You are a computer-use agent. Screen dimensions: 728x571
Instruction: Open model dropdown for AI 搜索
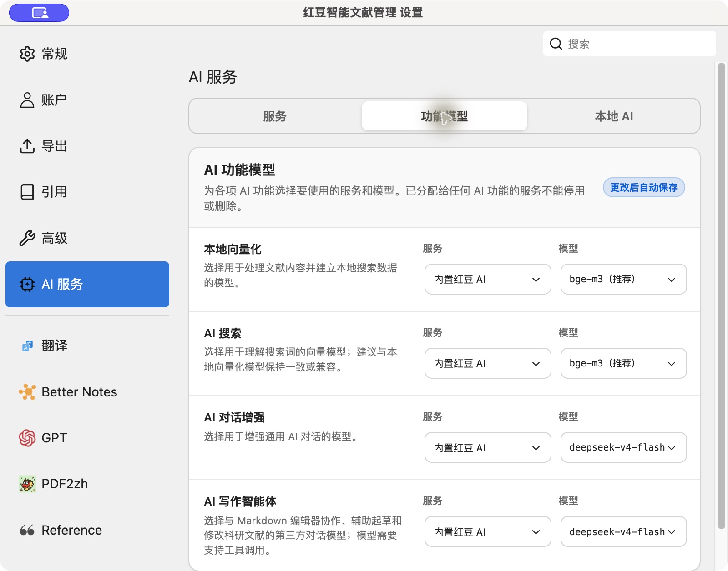click(x=623, y=363)
